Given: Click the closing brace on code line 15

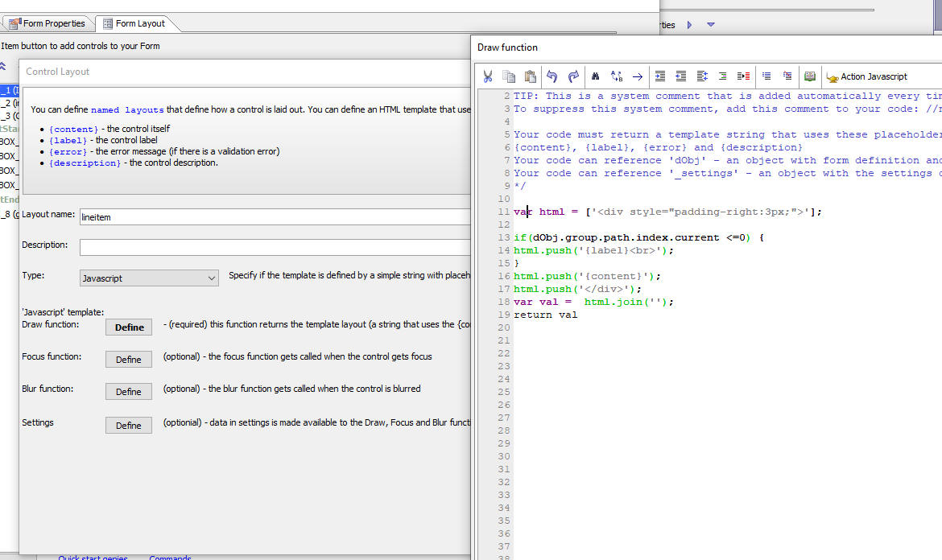Looking at the screenshot, I should [517, 263].
